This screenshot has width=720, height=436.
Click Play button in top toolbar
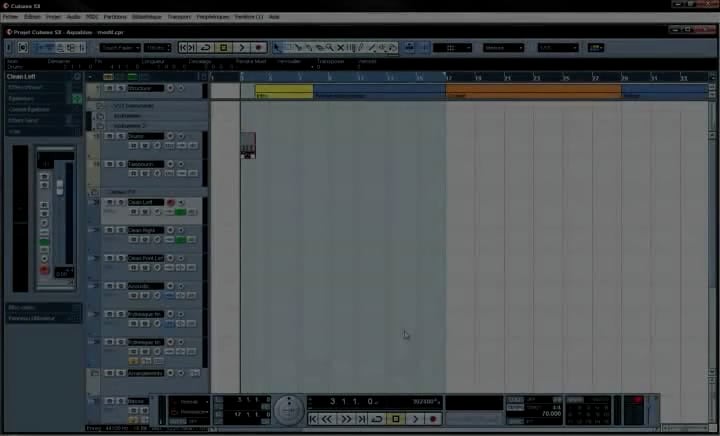(242, 47)
